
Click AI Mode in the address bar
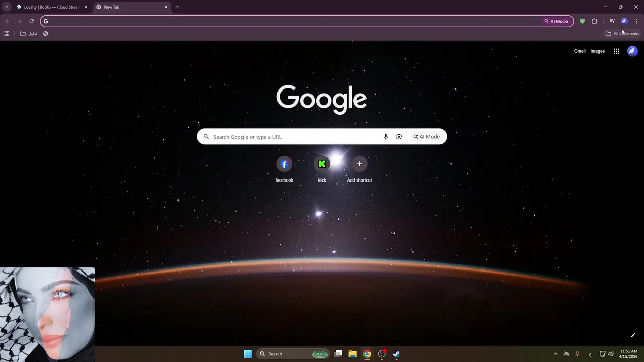coord(556,21)
